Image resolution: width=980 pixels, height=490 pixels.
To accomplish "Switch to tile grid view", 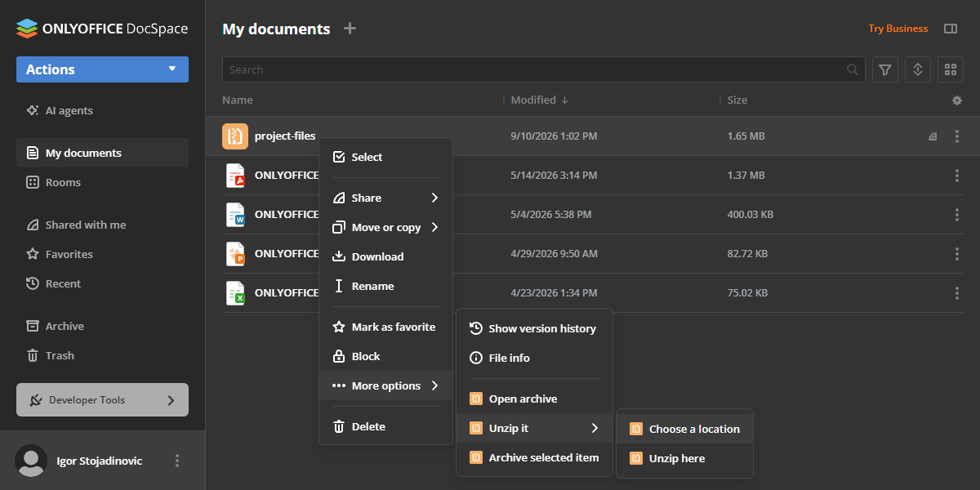I will coord(951,69).
